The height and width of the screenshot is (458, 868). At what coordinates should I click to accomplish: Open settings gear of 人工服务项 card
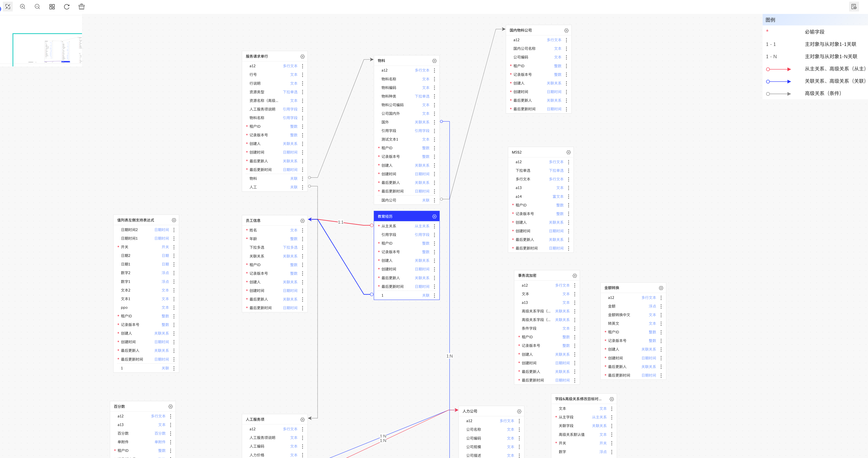(302, 420)
